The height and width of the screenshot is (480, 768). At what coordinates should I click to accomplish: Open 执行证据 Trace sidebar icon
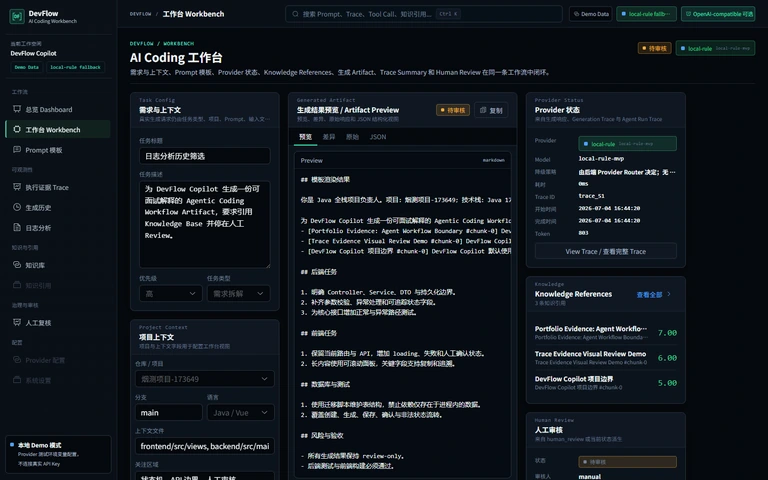point(17,187)
